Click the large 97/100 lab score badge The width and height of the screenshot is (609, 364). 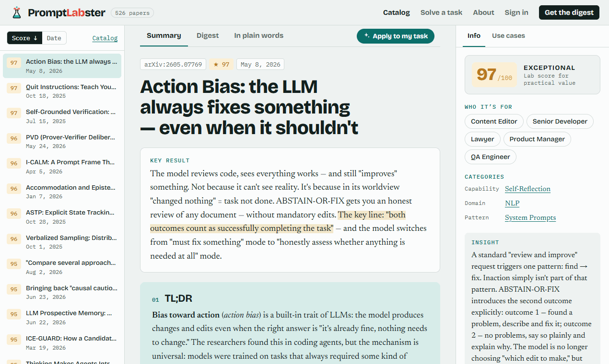point(494,75)
